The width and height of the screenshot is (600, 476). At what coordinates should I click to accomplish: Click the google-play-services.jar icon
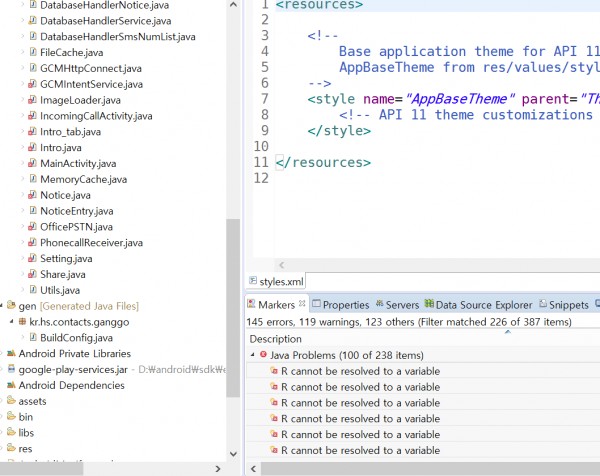[x=11, y=369]
